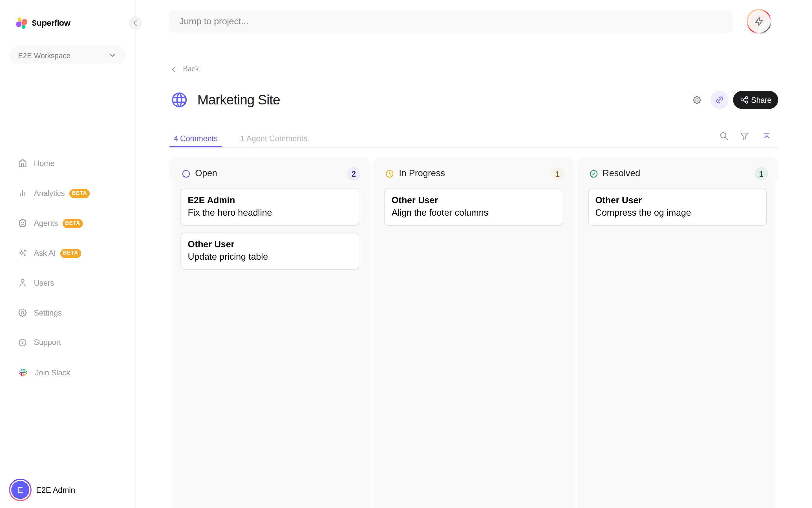
Task: Click the Support info icon
Action: click(23, 342)
